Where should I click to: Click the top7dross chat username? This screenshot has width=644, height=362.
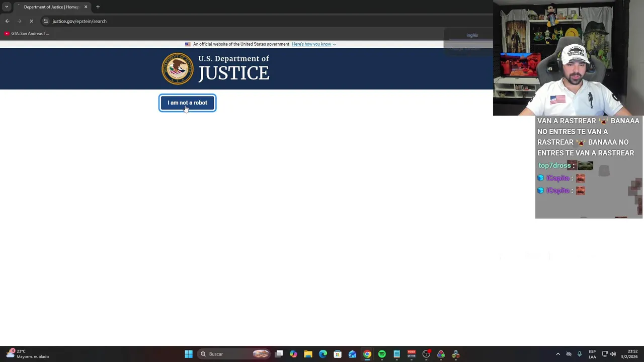[x=554, y=165]
